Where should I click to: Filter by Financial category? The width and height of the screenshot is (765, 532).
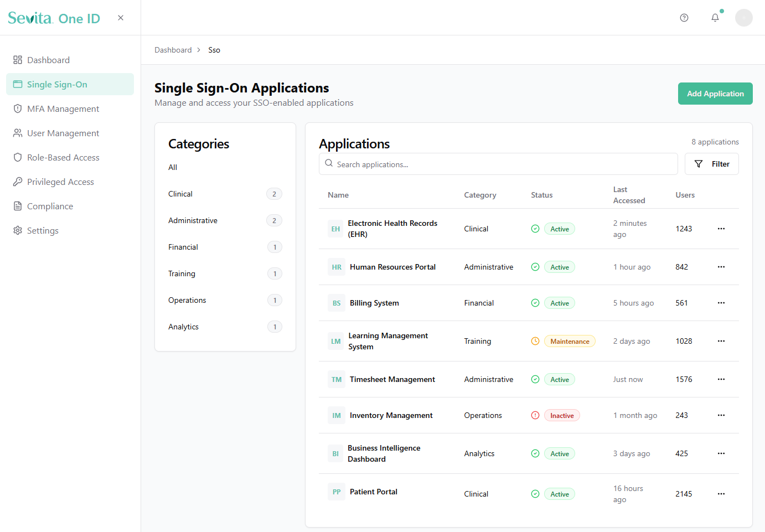pos(225,247)
